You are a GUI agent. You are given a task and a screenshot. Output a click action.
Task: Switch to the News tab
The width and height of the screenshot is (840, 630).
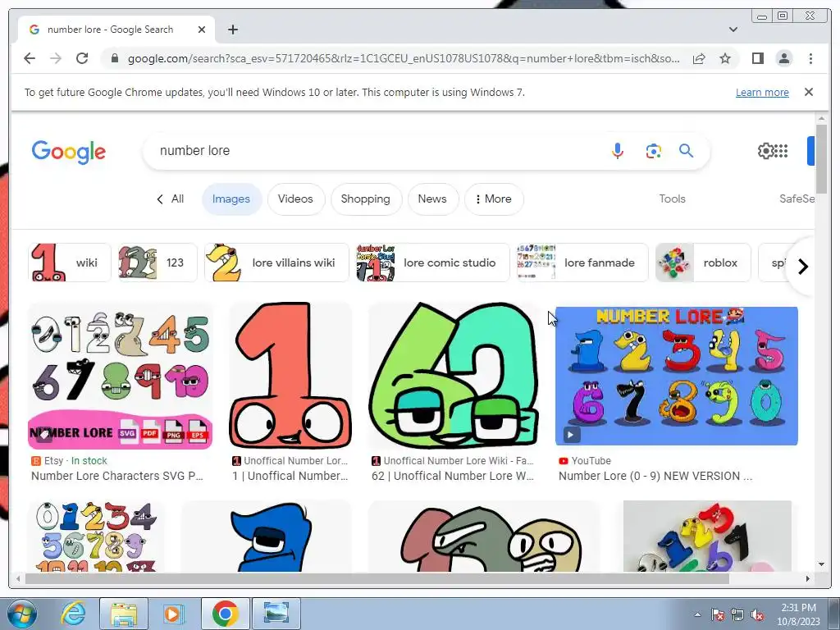coord(432,199)
